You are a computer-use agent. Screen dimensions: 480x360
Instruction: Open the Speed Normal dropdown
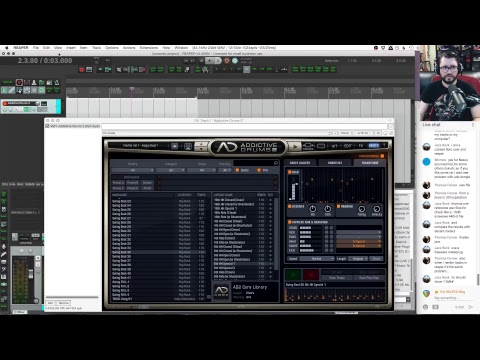[316, 259]
